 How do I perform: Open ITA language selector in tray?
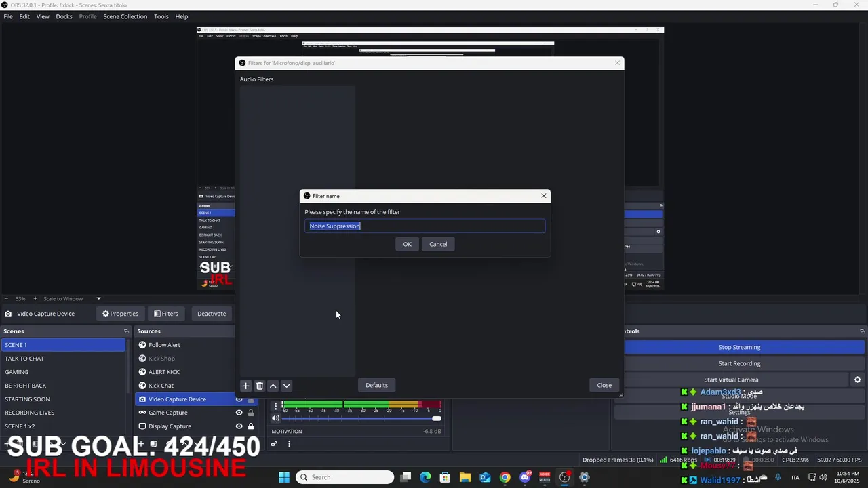point(795,477)
